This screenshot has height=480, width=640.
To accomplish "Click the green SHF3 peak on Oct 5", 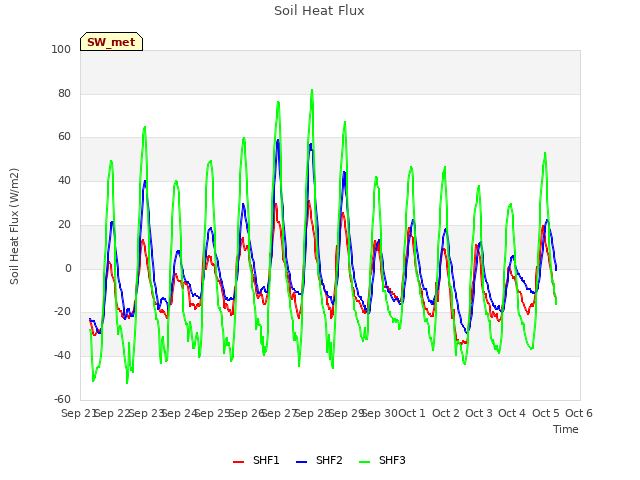I will click(x=545, y=153).
